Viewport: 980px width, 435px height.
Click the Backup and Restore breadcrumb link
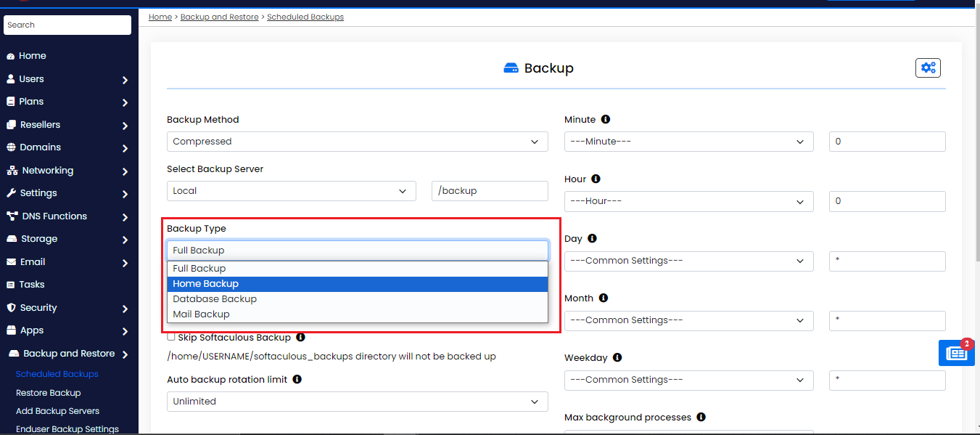[x=219, y=17]
